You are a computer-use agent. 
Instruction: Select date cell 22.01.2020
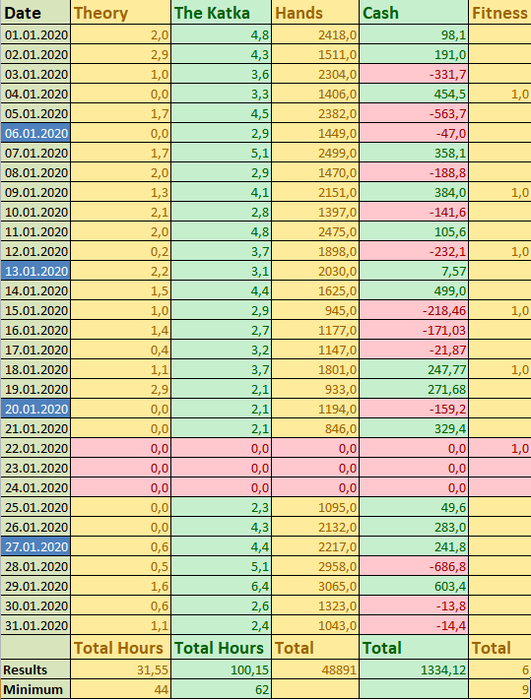coord(35,448)
